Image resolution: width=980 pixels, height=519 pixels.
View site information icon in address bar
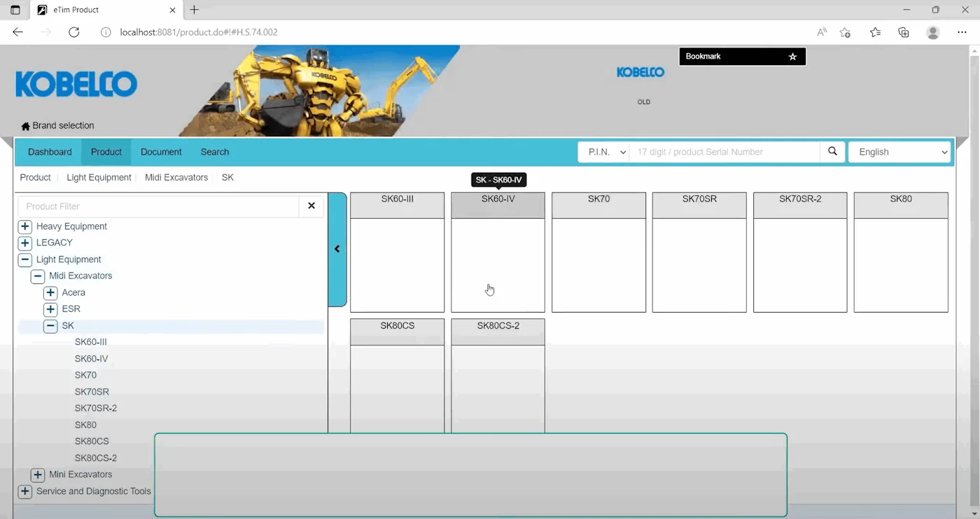pos(106,32)
